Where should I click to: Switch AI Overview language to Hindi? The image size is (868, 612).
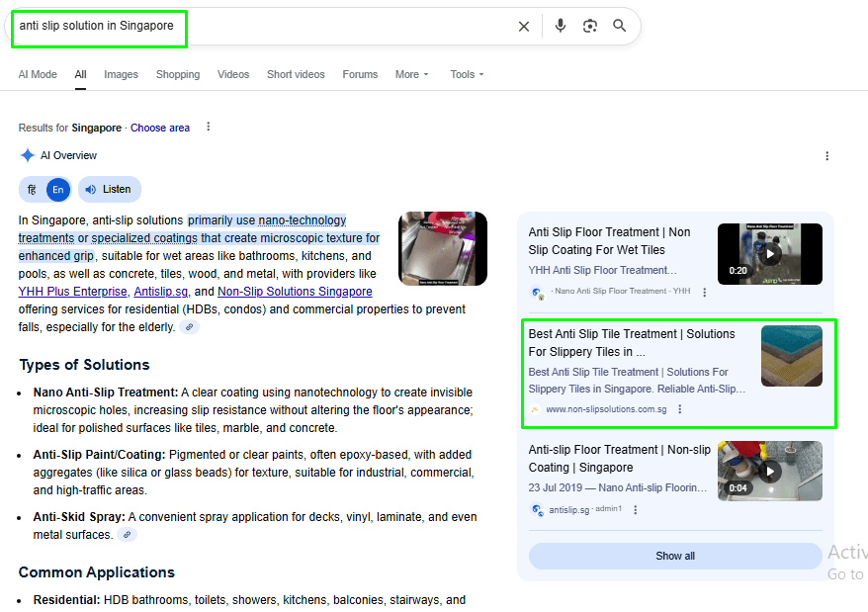click(33, 190)
